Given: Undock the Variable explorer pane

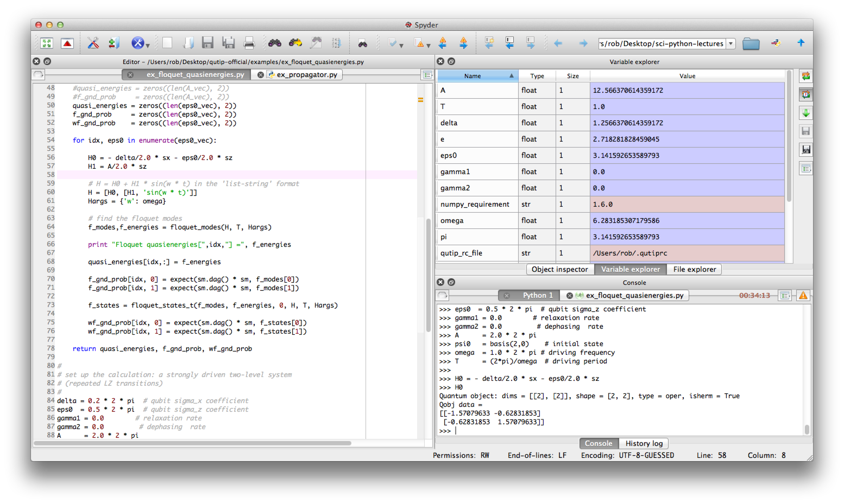Looking at the screenshot, I should pyautogui.click(x=451, y=62).
